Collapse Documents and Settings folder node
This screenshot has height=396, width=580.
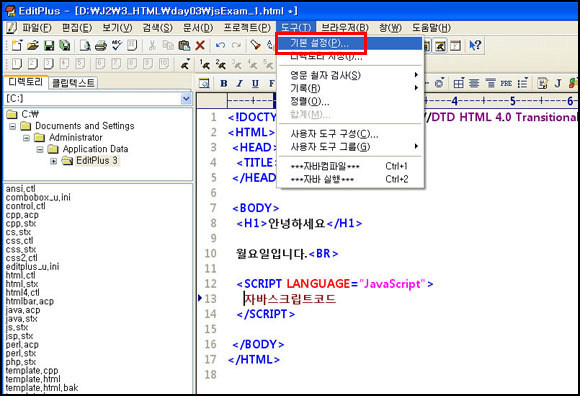[x=13, y=126]
